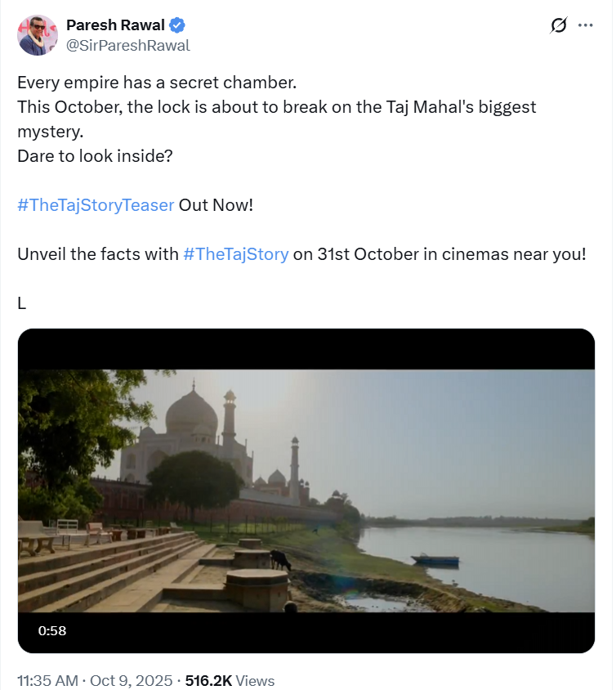Click the Paresh Rawal display name
This screenshot has width=616, height=690.
coord(115,25)
